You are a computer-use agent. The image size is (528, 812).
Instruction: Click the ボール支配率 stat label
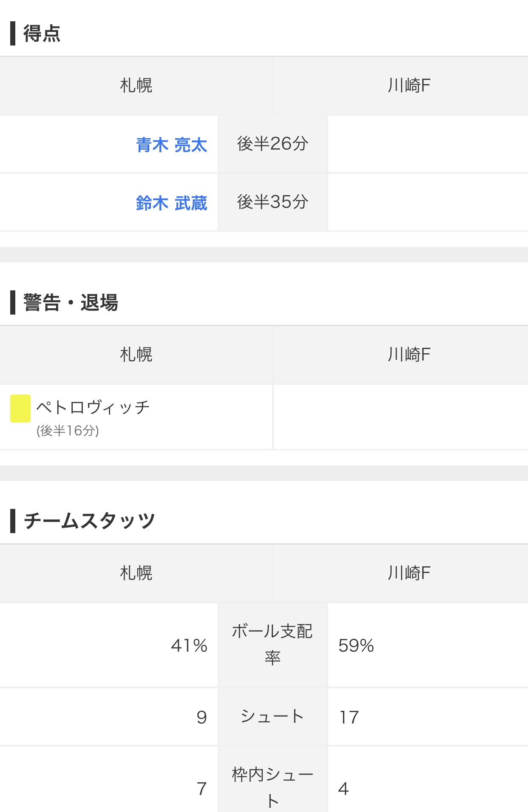click(x=273, y=644)
